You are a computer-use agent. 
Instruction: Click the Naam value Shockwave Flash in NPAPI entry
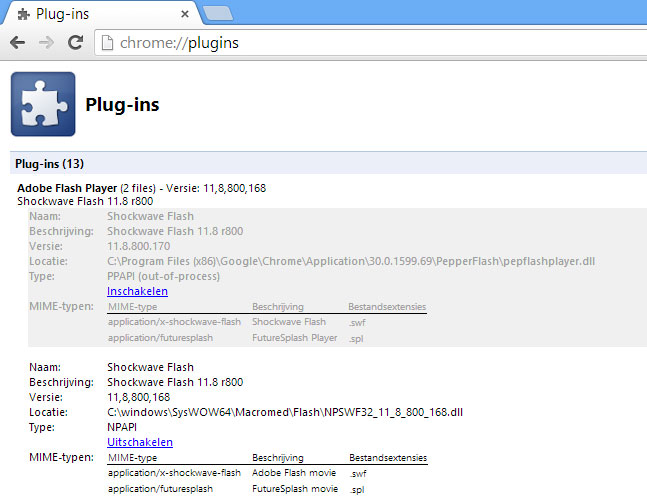click(x=150, y=367)
